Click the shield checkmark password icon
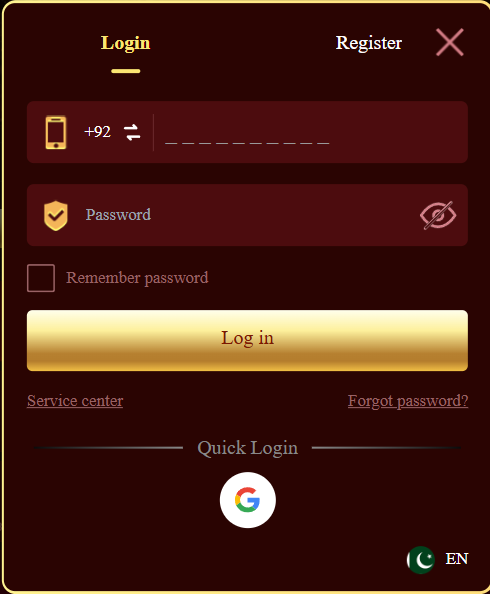Screen dimensions: 490x594 coord(56,216)
